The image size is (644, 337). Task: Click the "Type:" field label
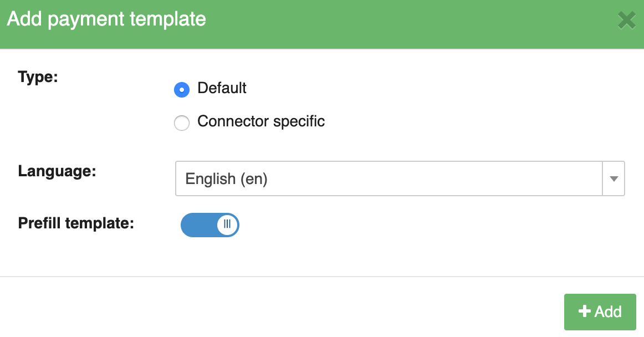(x=38, y=76)
